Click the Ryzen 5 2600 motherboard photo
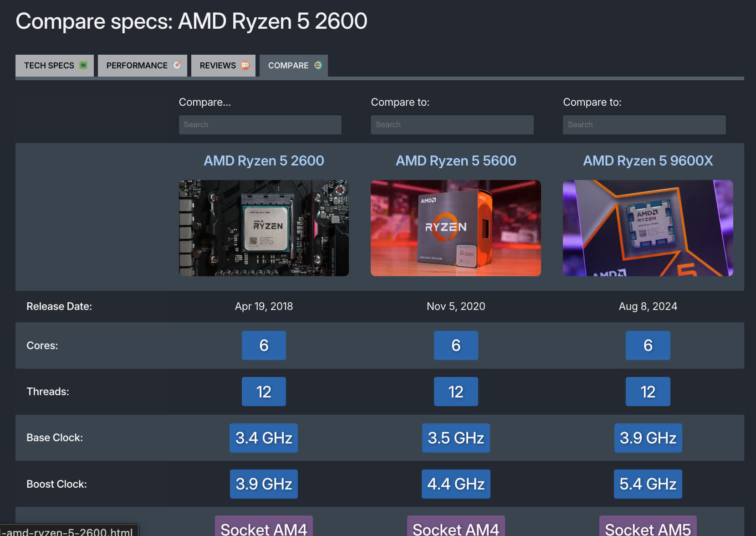 264,228
